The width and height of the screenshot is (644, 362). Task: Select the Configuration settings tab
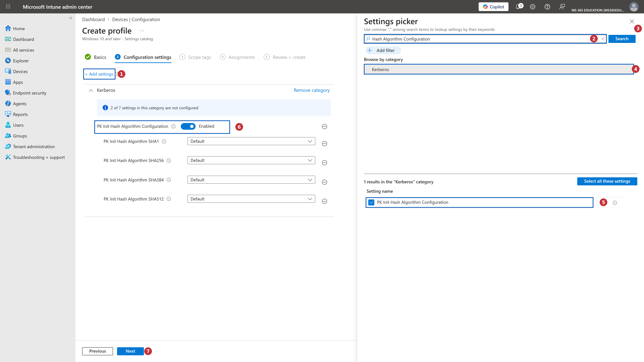[143, 57]
